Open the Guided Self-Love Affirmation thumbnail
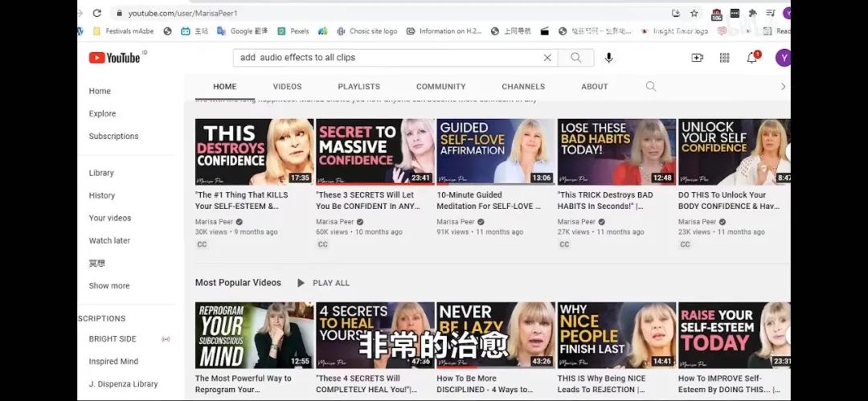 pyautogui.click(x=495, y=152)
